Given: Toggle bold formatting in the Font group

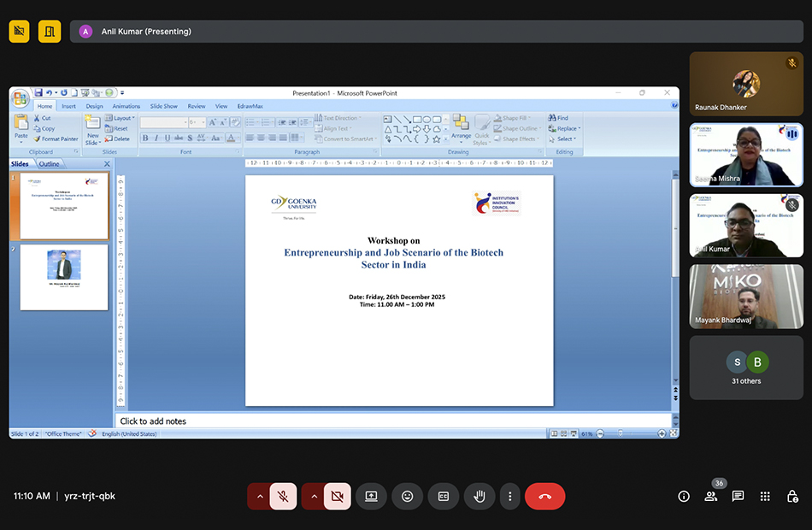Looking at the screenshot, I should click(x=146, y=137).
